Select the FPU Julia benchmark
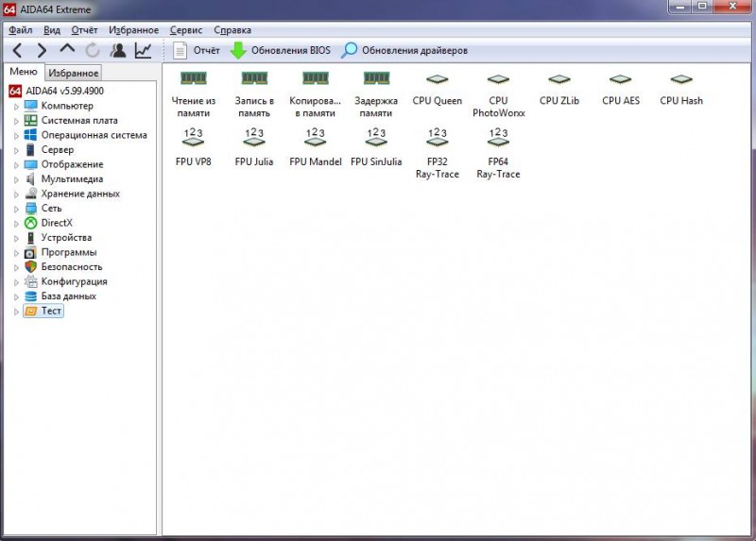This screenshot has width=756, height=541. 254,147
